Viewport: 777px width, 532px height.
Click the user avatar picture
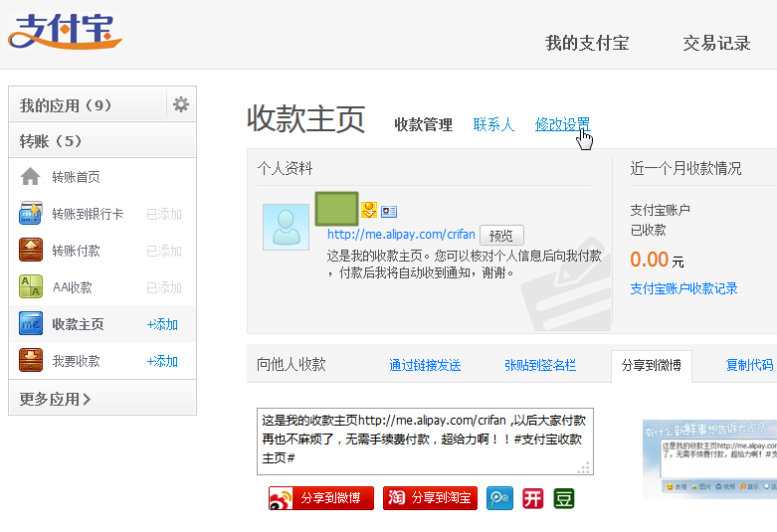tap(286, 227)
